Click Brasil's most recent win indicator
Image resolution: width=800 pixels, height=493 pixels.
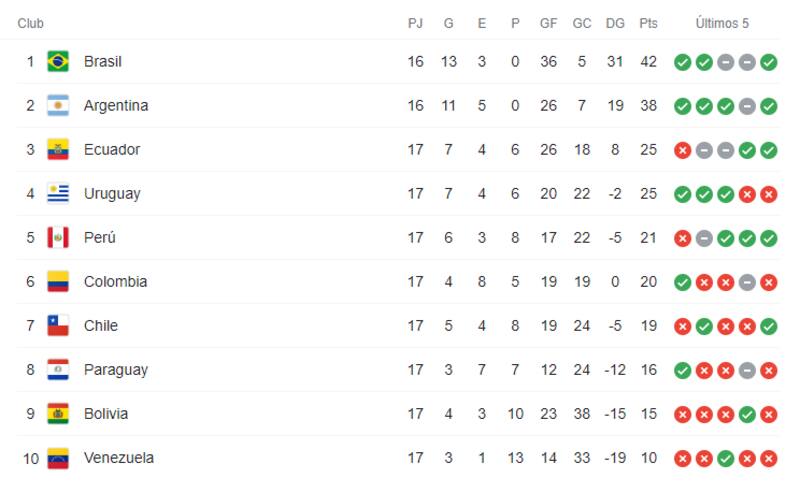(x=769, y=62)
